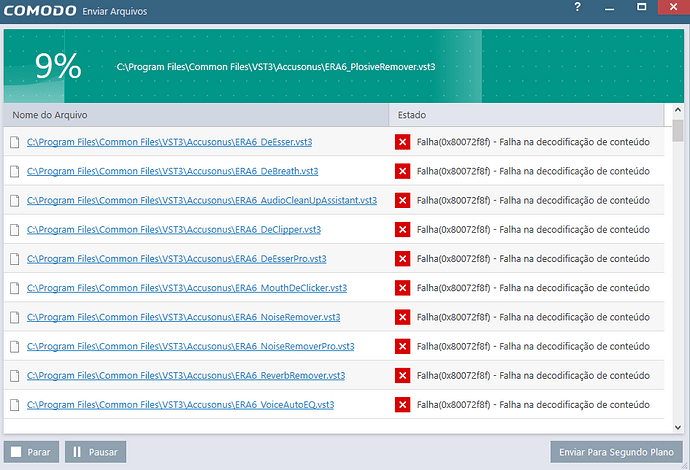Screen dimensions: 690x470
Task: Sort by the Nome do Arquivo column header
Action: coord(196,115)
